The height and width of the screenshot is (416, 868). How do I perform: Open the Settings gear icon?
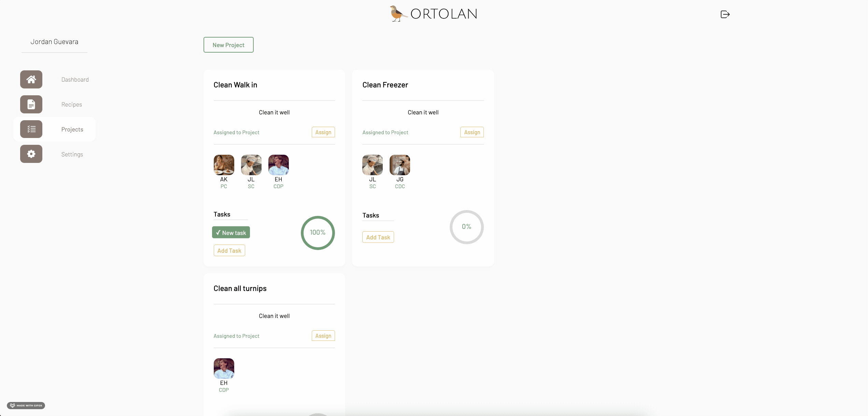tap(31, 154)
